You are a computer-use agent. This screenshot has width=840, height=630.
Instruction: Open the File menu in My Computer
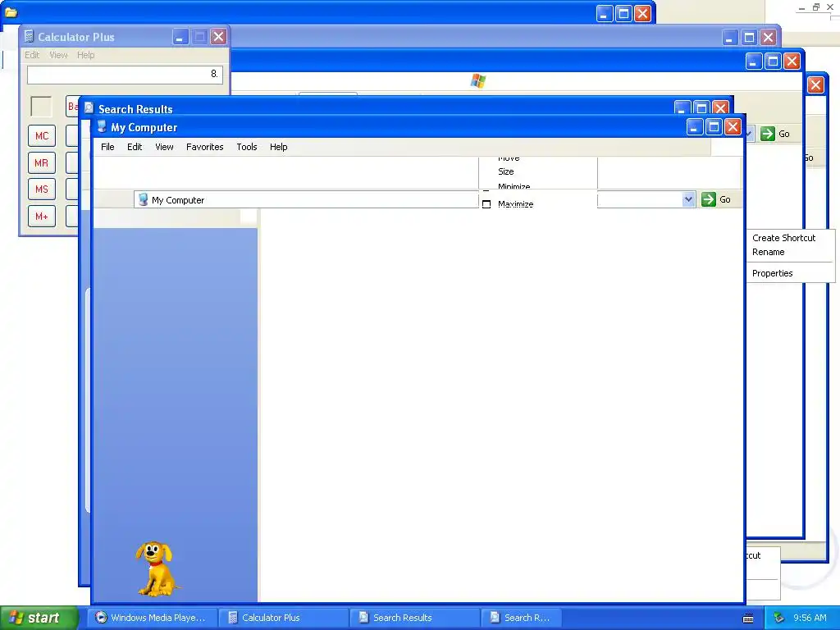click(107, 147)
